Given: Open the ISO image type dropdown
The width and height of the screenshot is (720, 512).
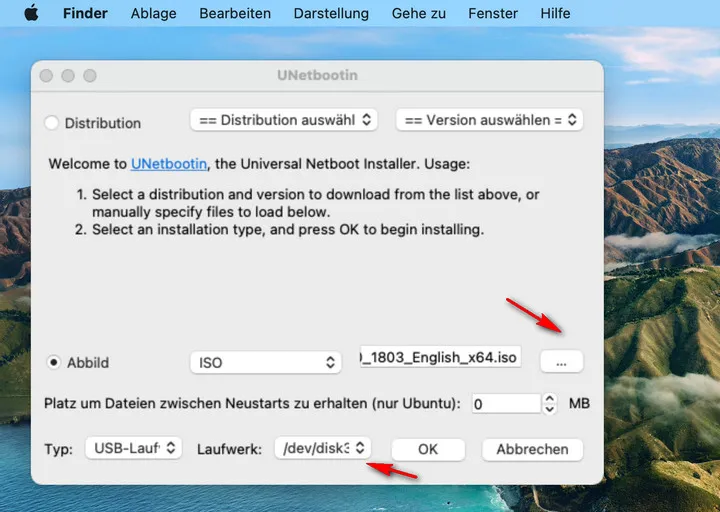Looking at the screenshot, I should pos(265,362).
